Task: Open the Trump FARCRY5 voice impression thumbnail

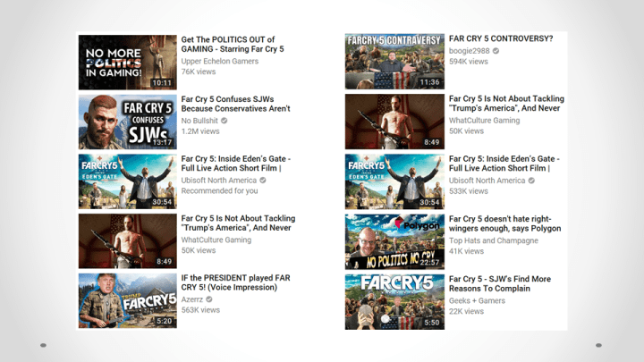Action: (x=128, y=301)
